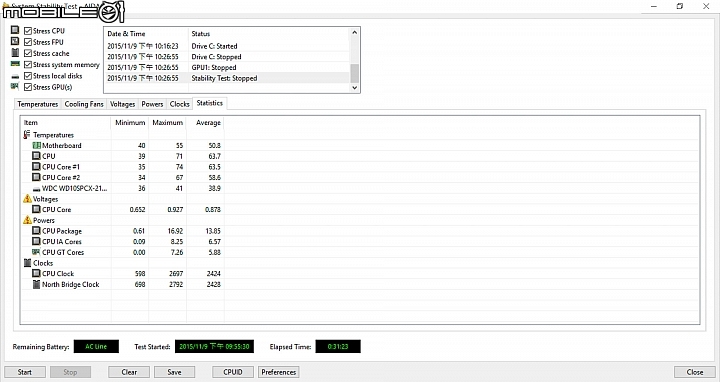Click the cache icon beside Stress cache
Image resolution: width=720 pixels, height=382 pixels.
tap(15, 52)
